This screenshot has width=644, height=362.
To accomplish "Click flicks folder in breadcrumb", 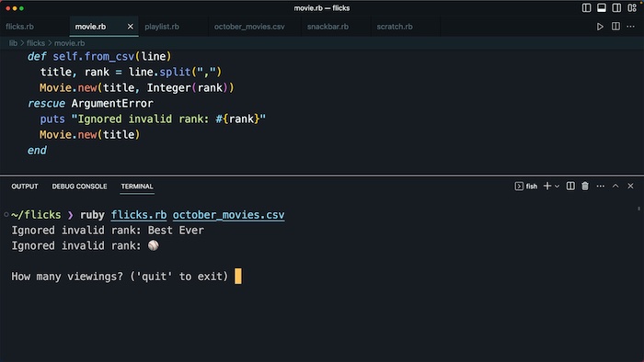I will [x=36, y=43].
